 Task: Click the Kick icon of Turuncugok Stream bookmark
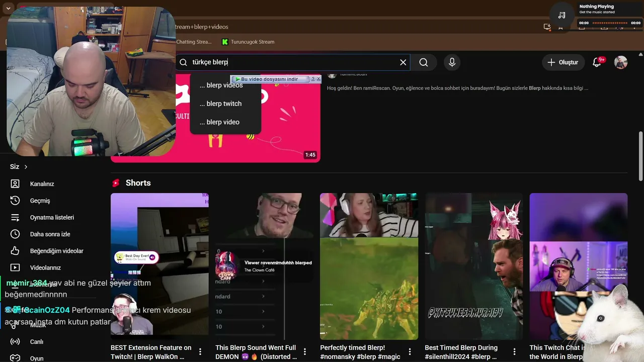click(225, 42)
